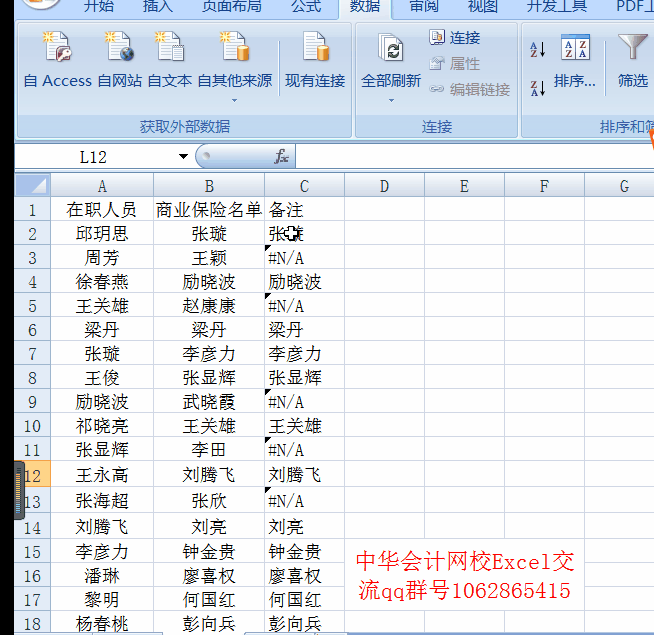Viewport: 654px width, 635px height.
Task: Switch to the 视图 ribbon tab
Action: (x=483, y=6)
